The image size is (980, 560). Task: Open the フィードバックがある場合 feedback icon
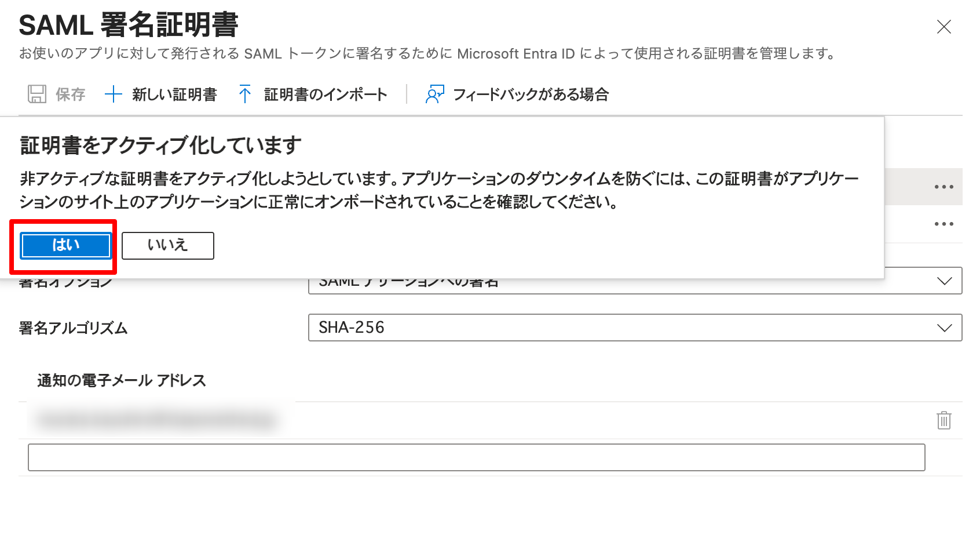[x=434, y=94]
